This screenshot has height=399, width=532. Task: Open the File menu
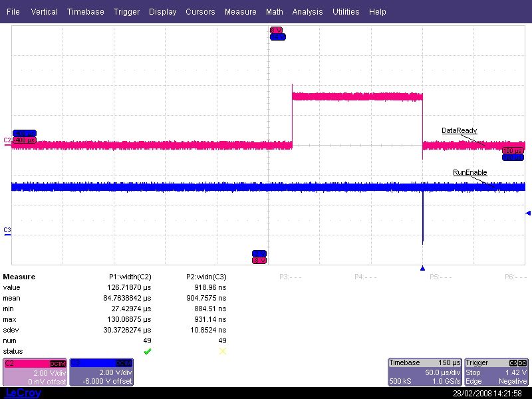(13, 12)
